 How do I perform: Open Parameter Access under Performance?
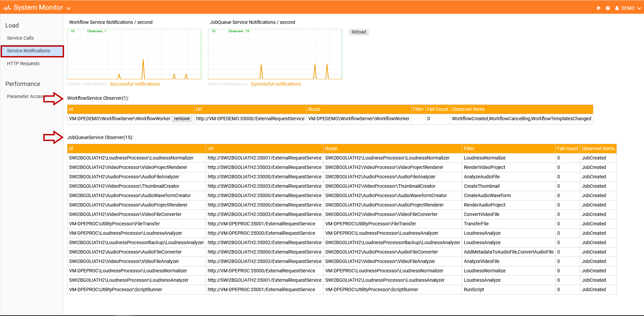pos(25,96)
